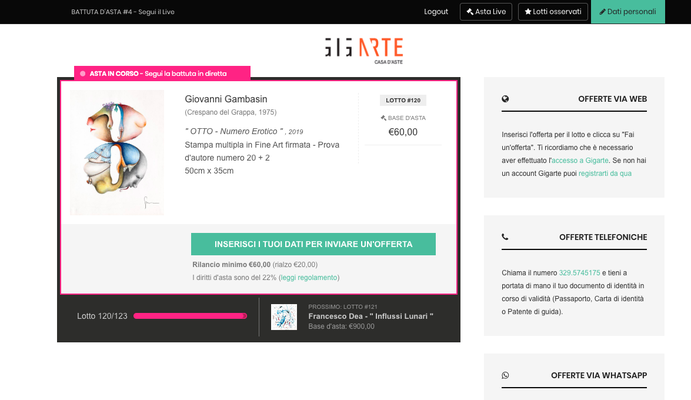This screenshot has height=400, width=691.
Task: Click next lot title 'Francesco Dea - Influssi Lunari'
Action: [371, 316]
